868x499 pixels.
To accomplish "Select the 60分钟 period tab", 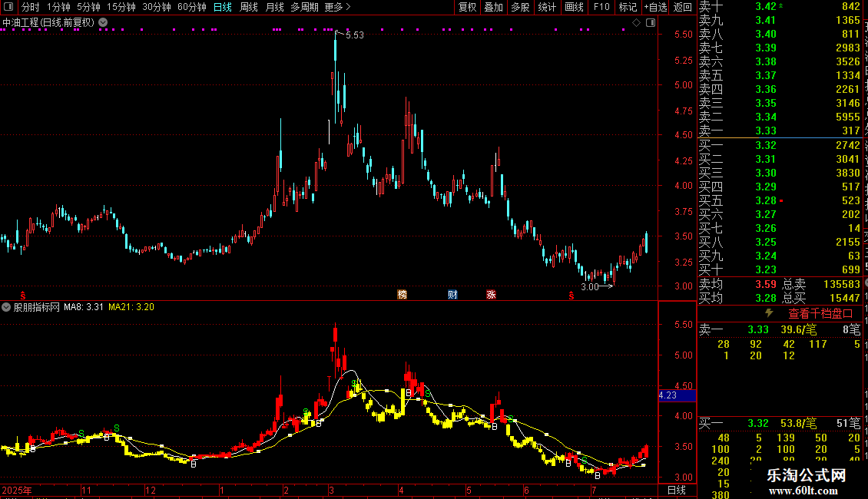I will pos(191,7).
